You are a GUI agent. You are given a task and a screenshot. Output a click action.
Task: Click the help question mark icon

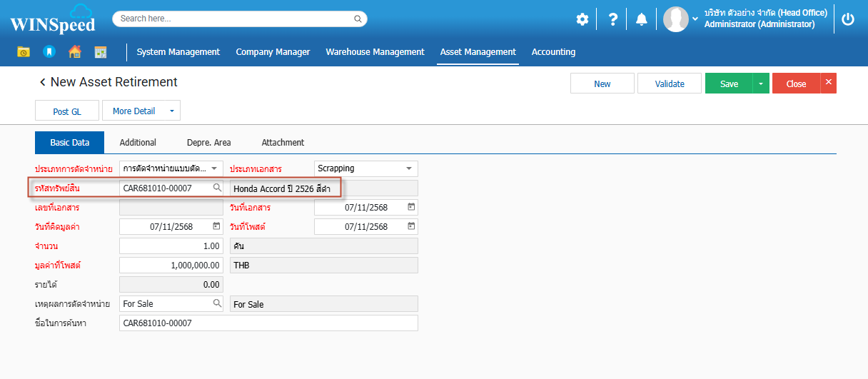click(x=612, y=19)
